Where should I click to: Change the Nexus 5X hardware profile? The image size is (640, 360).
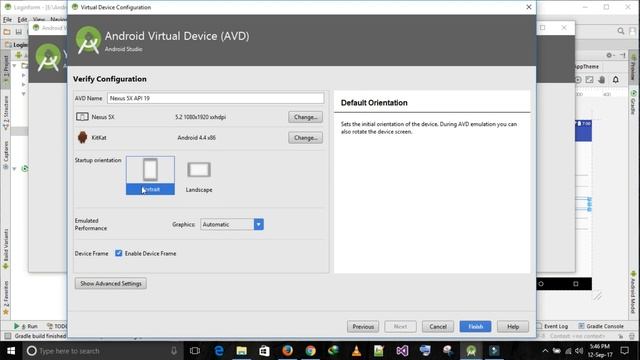pos(305,117)
